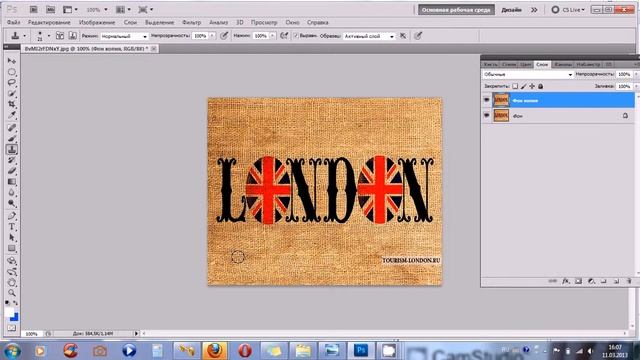Hide the 'Фон' layer
This screenshot has height=360, width=640.
pyautogui.click(x=486, y=116)
